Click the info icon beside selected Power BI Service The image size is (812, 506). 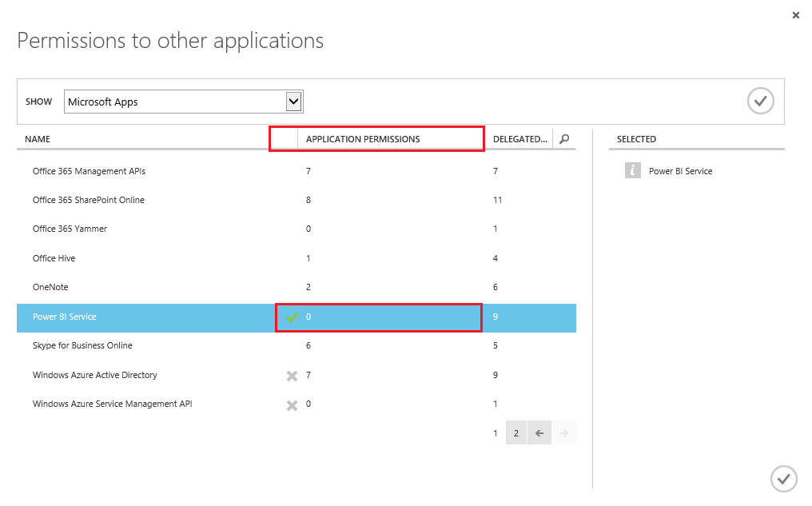[633, 170]
